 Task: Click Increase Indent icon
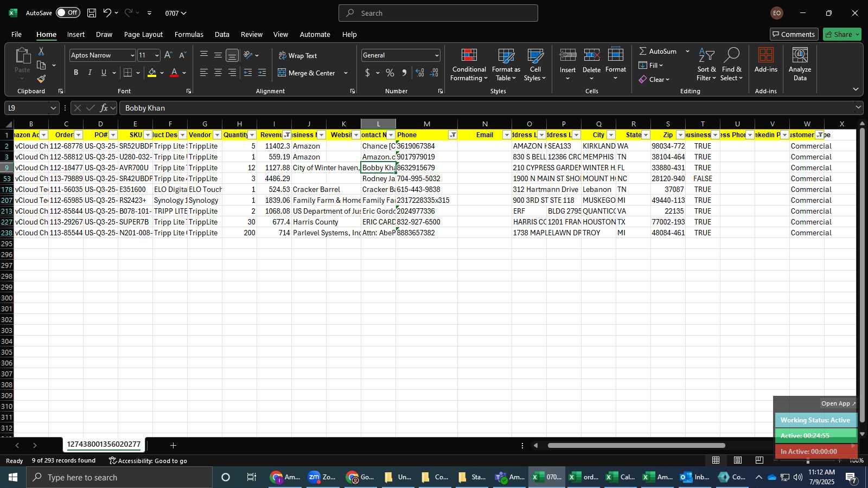(262, 73)
